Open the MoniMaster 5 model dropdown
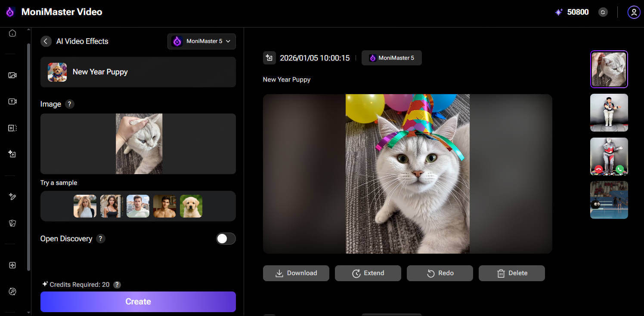Viewport: 644px width, 316px height. click(x=201, y=41)
